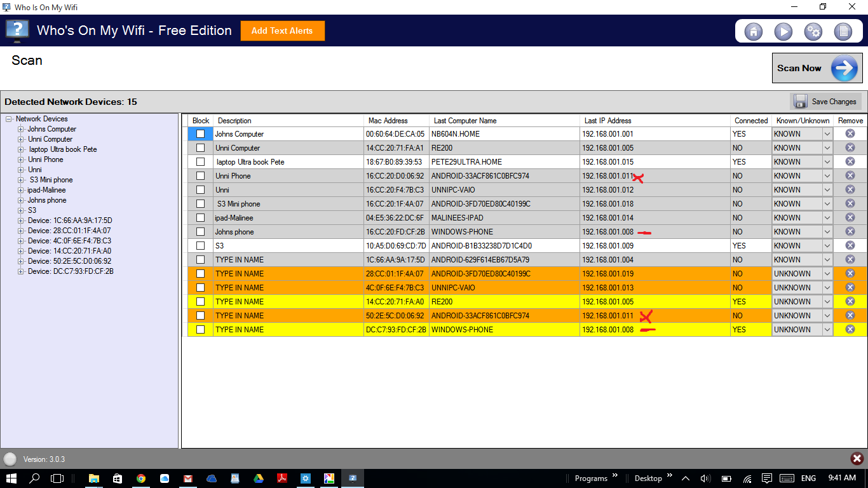Click the red close icon in status bar
This screenshot has height=488, width=868.
point(857,459)
